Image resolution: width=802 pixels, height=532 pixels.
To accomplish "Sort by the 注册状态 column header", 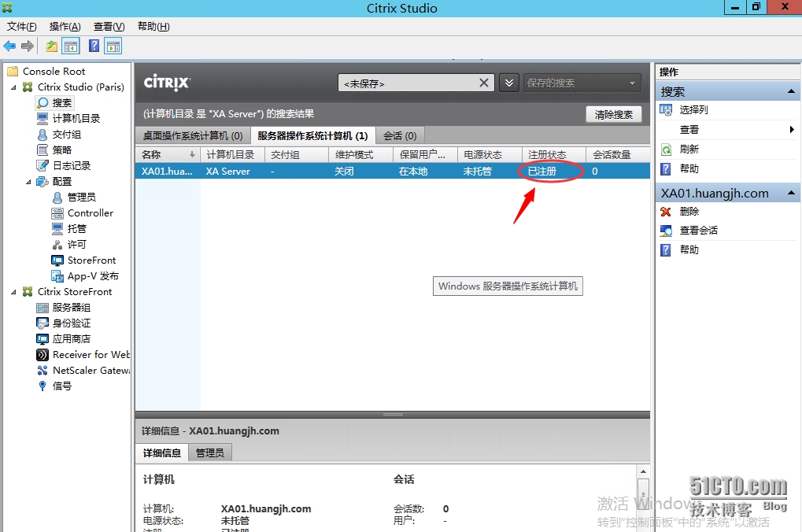I will 554,154.
